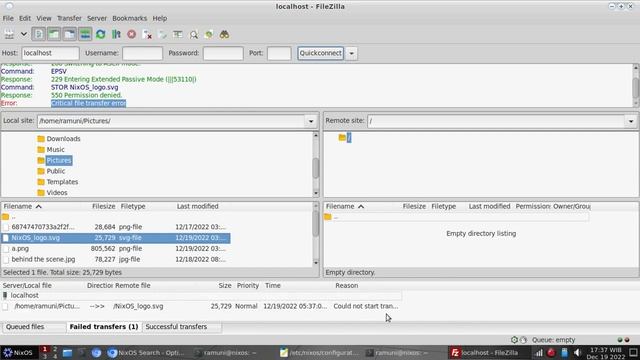The image size is (640, 360).
Task: Expand the Local site path dropdown
Action: 311,121
